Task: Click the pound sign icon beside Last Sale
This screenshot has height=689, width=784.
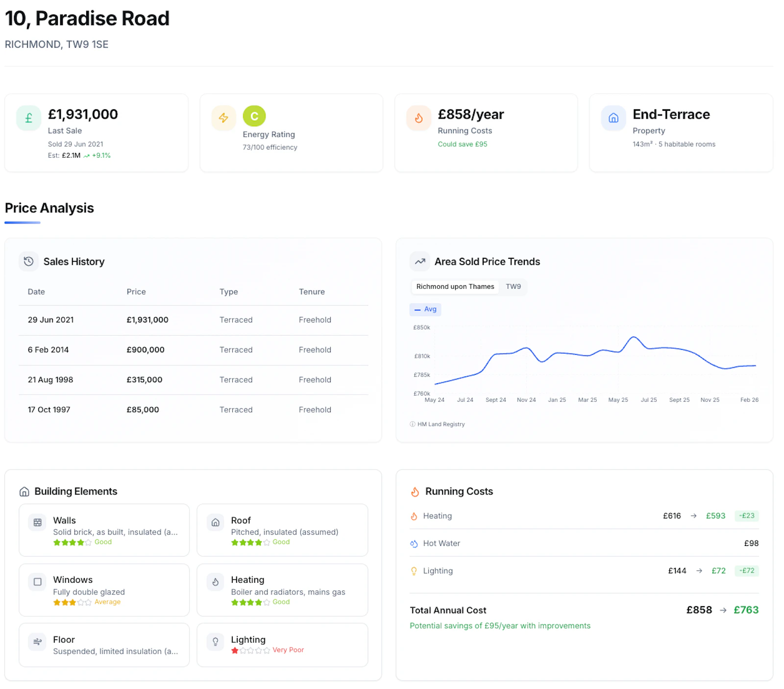Action: 28,118
